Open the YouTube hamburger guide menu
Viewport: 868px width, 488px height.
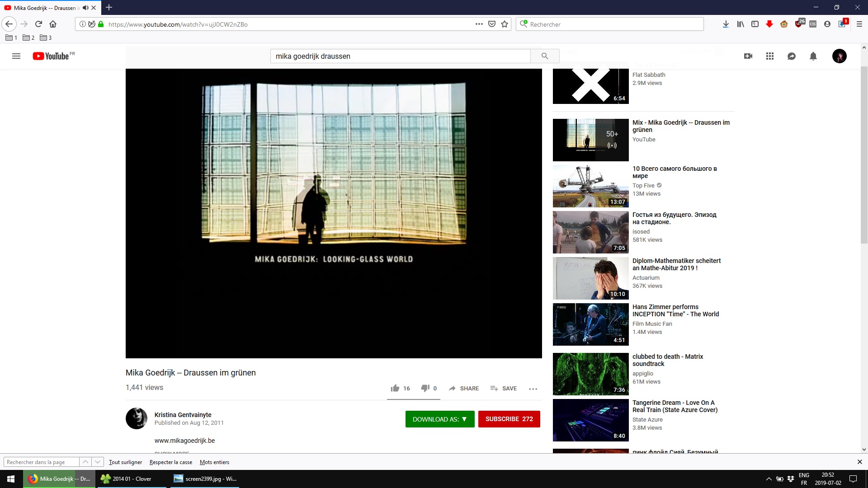point(16,56)
